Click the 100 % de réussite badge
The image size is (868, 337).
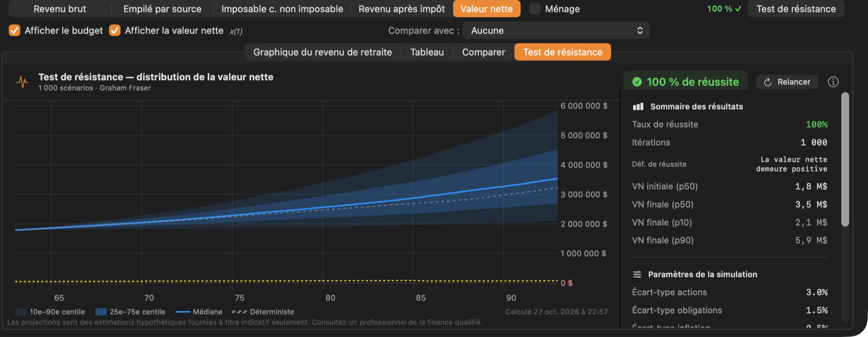686,82
